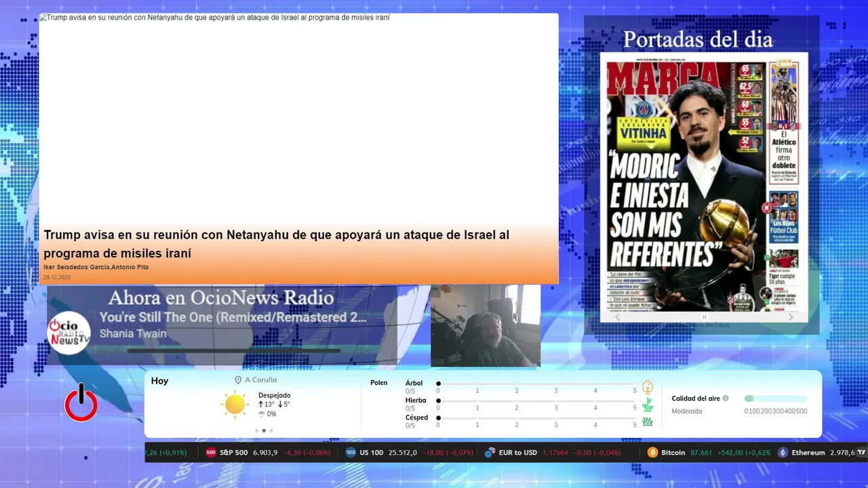Click the US 100 ticker label
Screen dimensions: 868x488
pos(372,453)
